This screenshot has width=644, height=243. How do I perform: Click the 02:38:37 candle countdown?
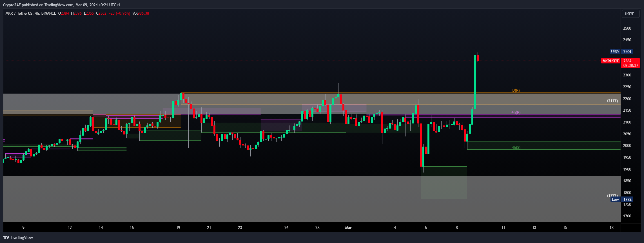(x=630, y=66)
